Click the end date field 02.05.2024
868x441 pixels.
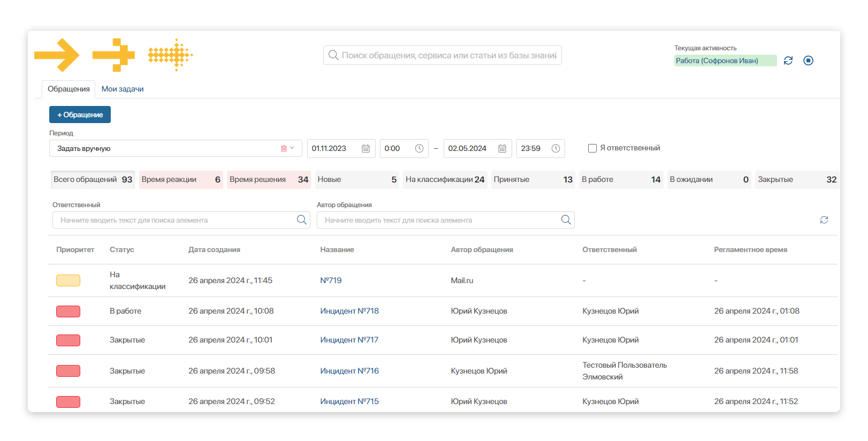coord(477,148)
